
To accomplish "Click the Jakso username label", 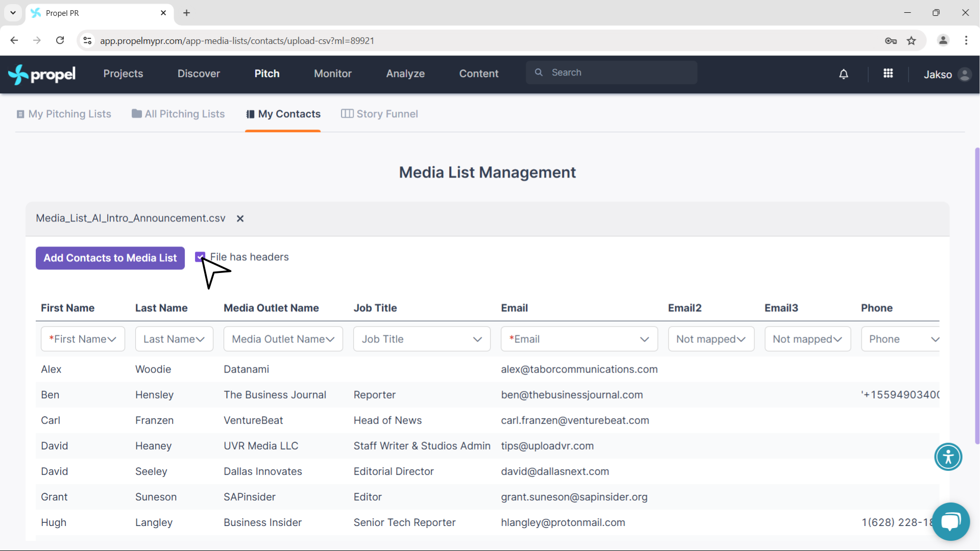I will click(x=938, y=74).
